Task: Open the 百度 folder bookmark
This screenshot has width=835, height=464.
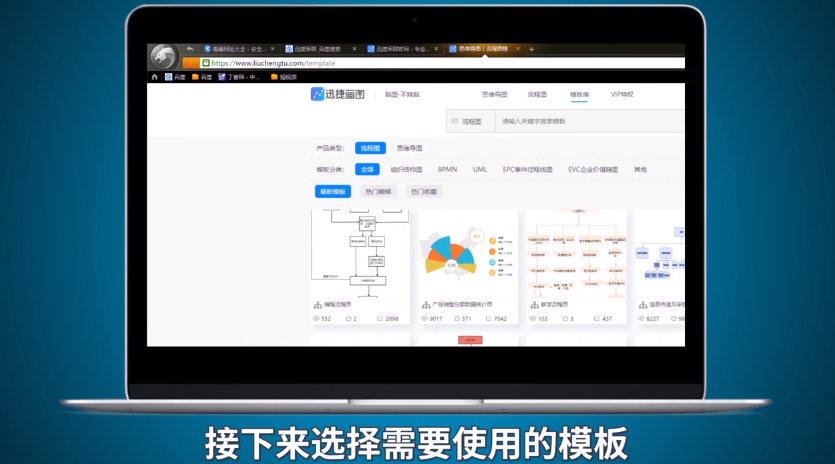Action: (202, 77)
